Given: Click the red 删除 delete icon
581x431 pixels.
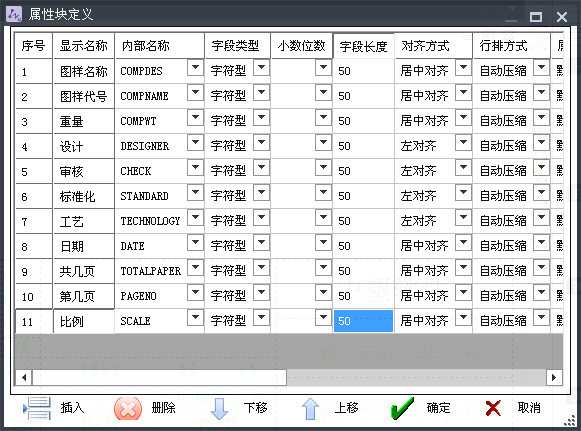Looking at the screenshot, I should 128,408.
